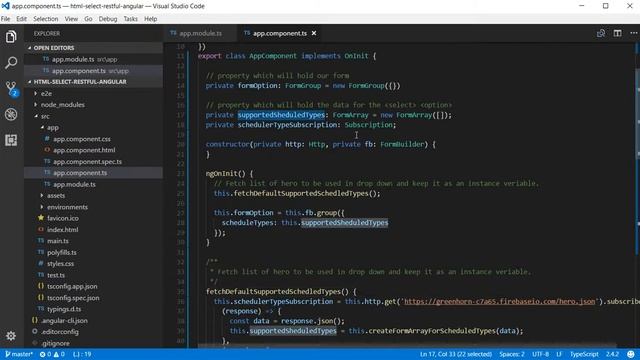Open app.component.ts in the app folder

93,173
